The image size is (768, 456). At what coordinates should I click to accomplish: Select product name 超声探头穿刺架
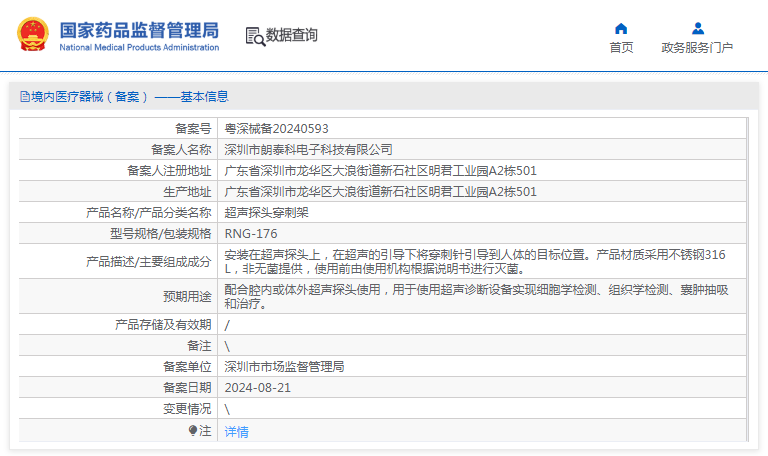click(x=266, y=213)
